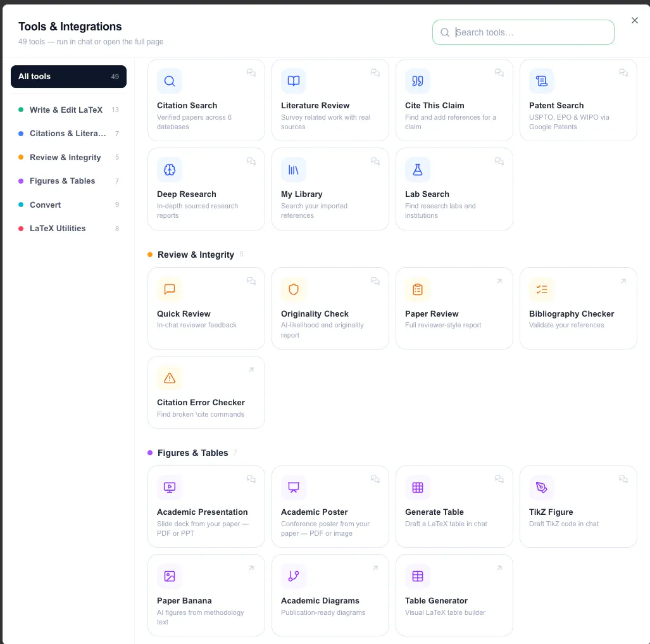Select the All tools category

click(x=68, y=76)
